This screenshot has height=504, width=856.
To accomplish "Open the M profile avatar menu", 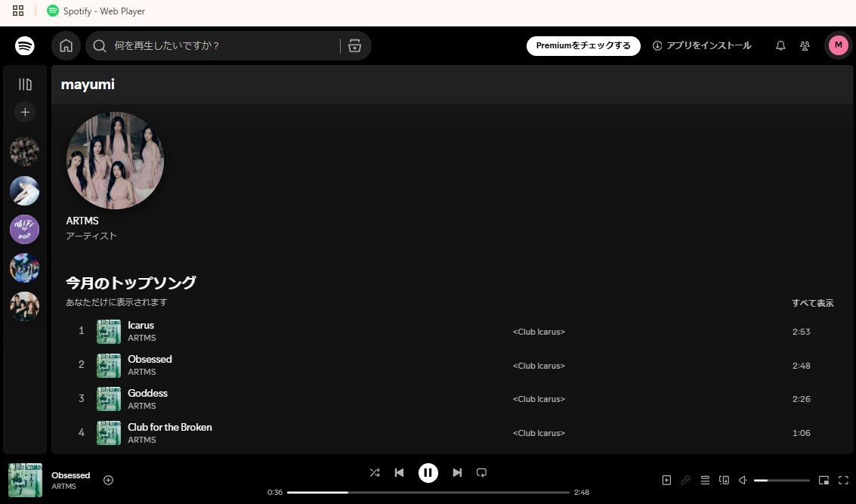I will [x=839, y=45].
